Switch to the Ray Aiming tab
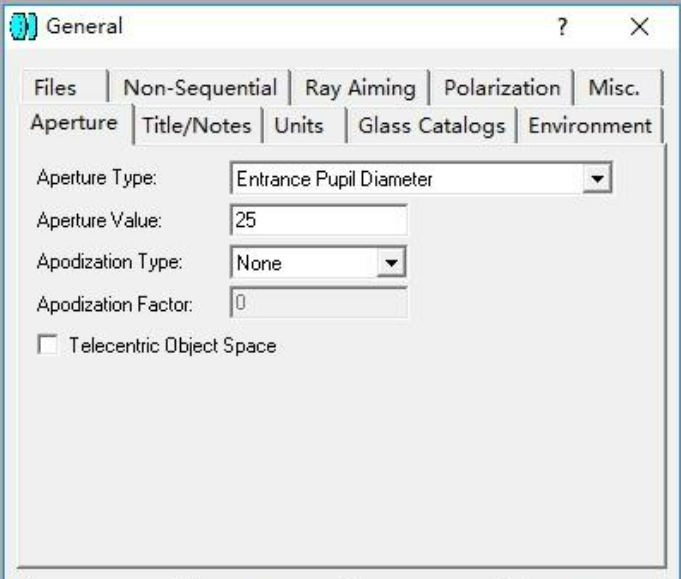Viewport: 681px width, 579px height. [x=360, y=88]
